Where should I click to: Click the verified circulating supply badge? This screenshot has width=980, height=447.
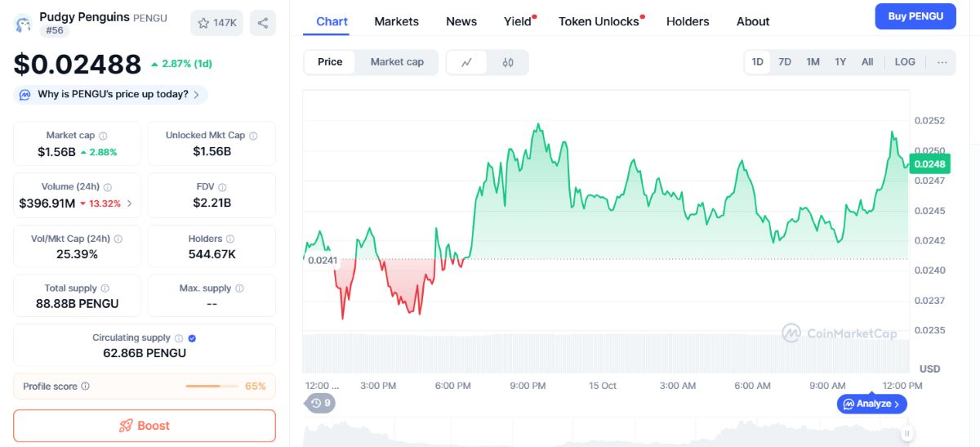(x=192, y=337)
